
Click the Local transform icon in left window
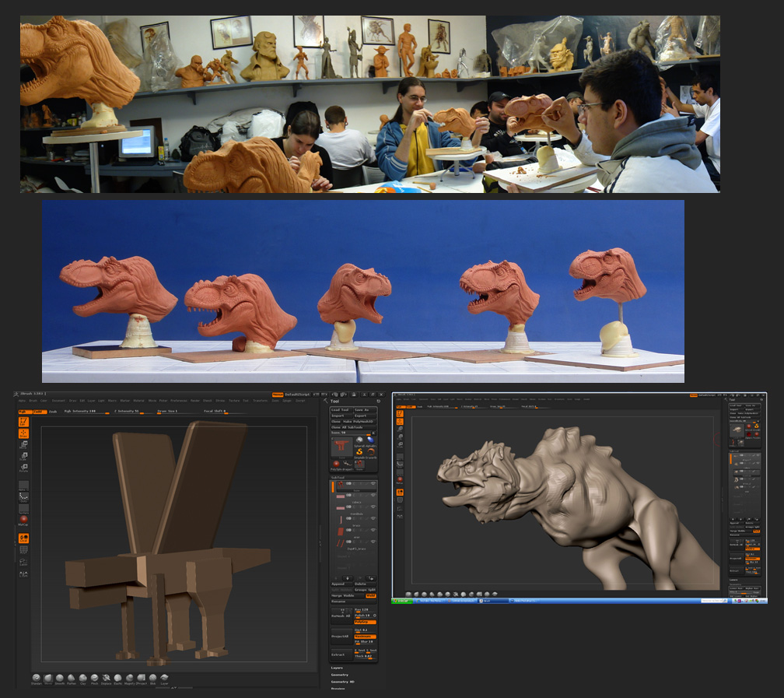point(24,538)
